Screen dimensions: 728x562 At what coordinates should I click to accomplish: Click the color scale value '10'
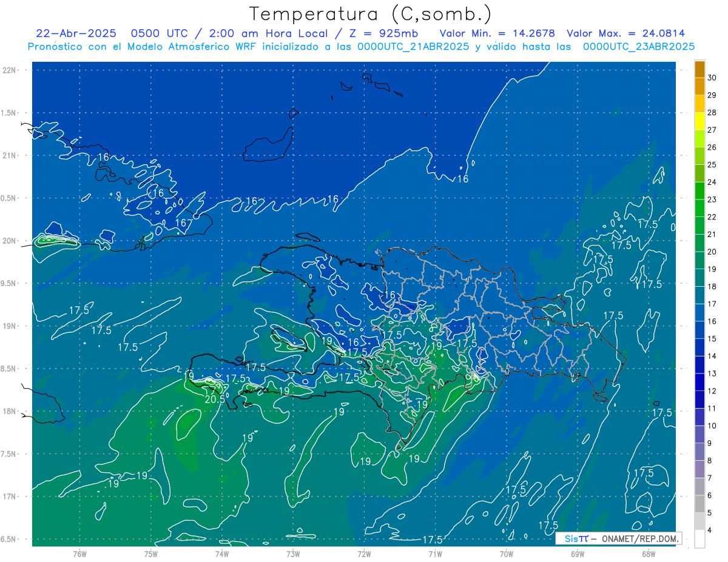click(x=712, y=426)
